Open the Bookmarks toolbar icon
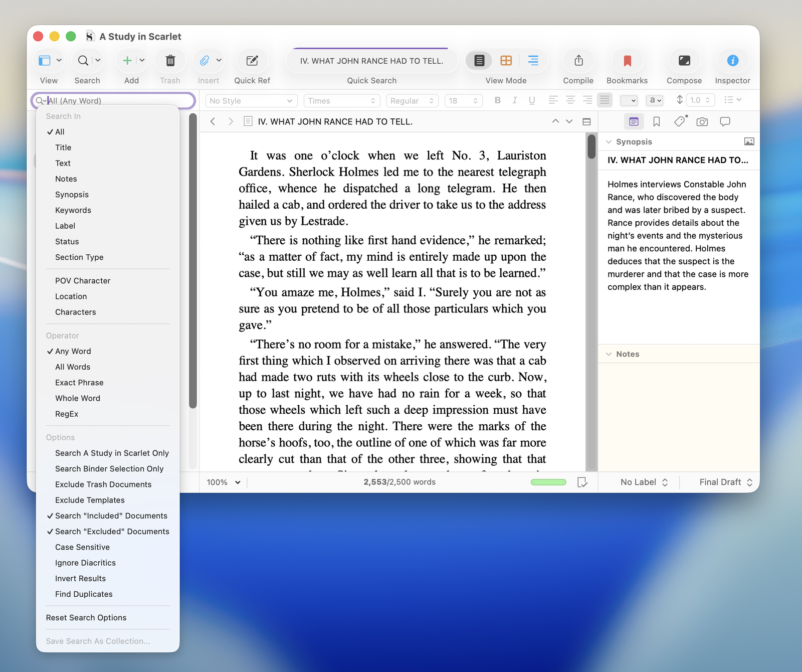This screenshot has height=672, width=802. pyautogui.click(x=627, y=61)
